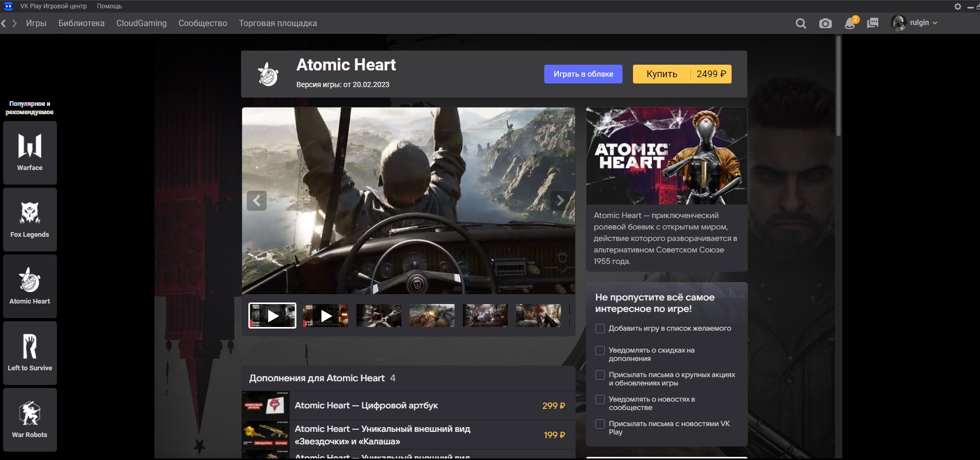The image size is (980, 460).
Task: Open the Цифровой артбук add-on
Action: pyautogui.click(x=409, y=406)
